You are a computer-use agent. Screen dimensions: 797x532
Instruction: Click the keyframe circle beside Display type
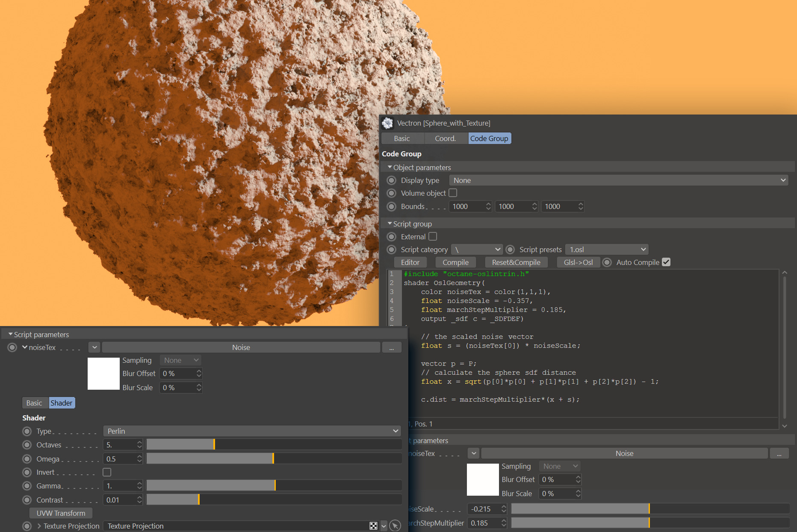[x=391, y=180]
